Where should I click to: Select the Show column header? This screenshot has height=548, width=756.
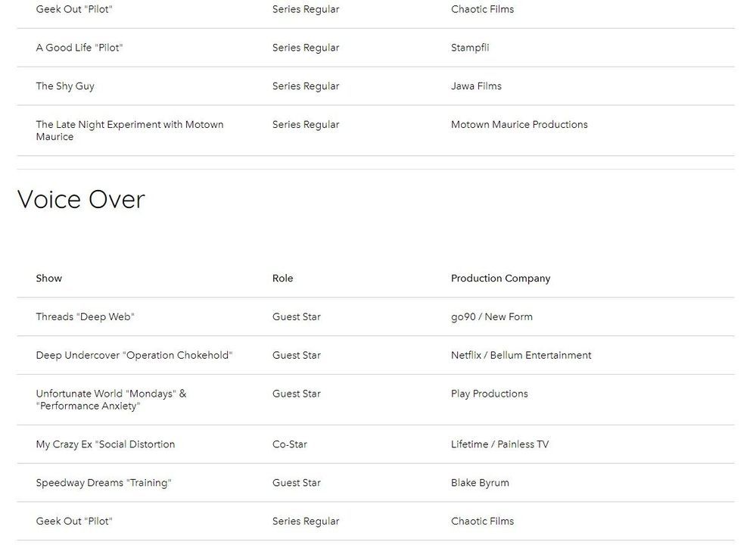[x=49, y=279]
